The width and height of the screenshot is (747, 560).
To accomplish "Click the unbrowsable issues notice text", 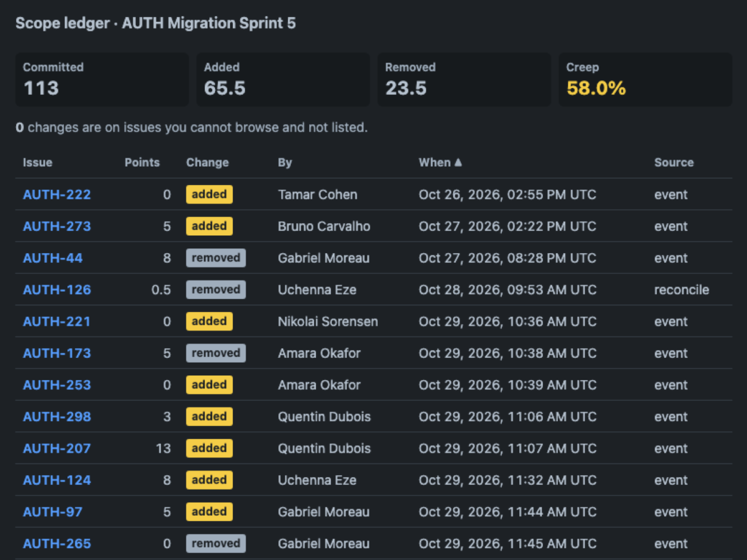I will coord(192,128).
